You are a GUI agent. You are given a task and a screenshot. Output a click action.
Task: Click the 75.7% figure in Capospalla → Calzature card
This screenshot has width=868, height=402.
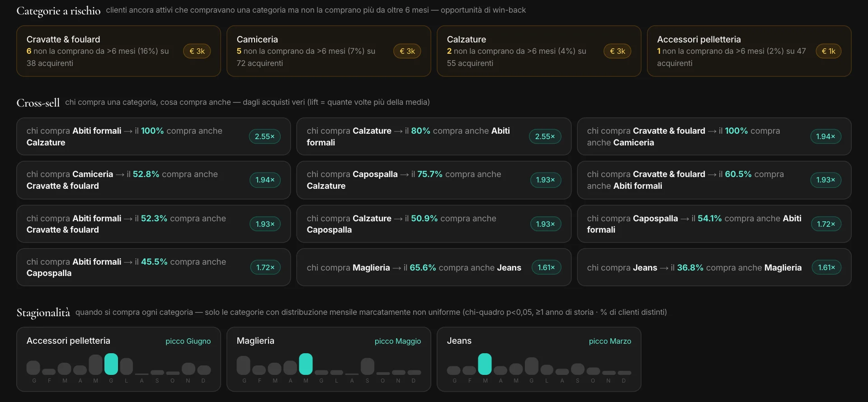coord(430,174)
